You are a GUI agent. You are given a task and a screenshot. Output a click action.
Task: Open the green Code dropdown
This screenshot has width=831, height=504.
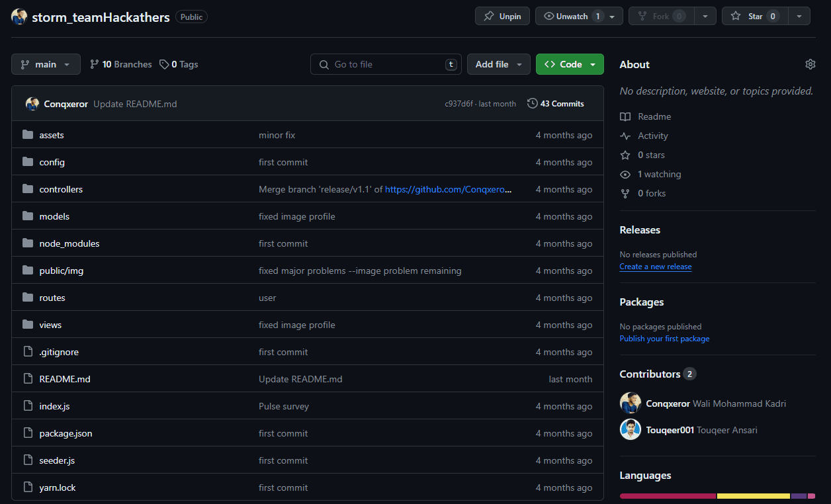pyautogui.click(x=570, y=64)
